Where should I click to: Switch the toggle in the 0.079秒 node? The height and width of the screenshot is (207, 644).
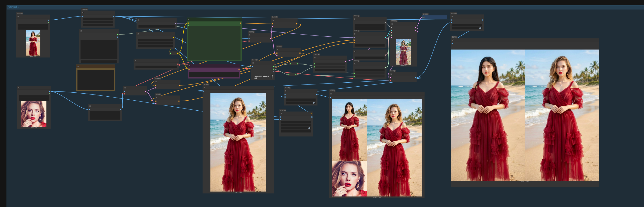click(x=309, y=128)
